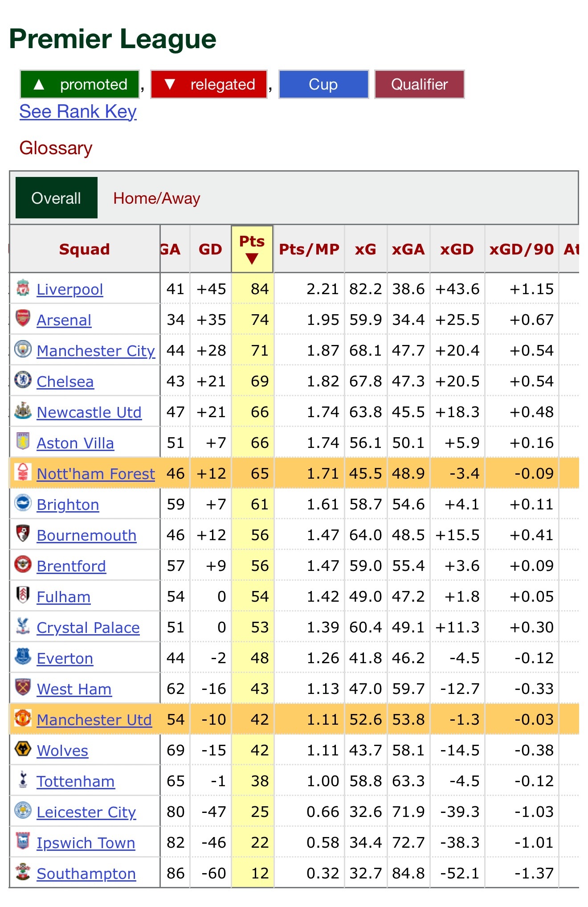Click the Manchester Utd crest icon
The height and width of the screenshot is (907, 588).
point(23,718)
